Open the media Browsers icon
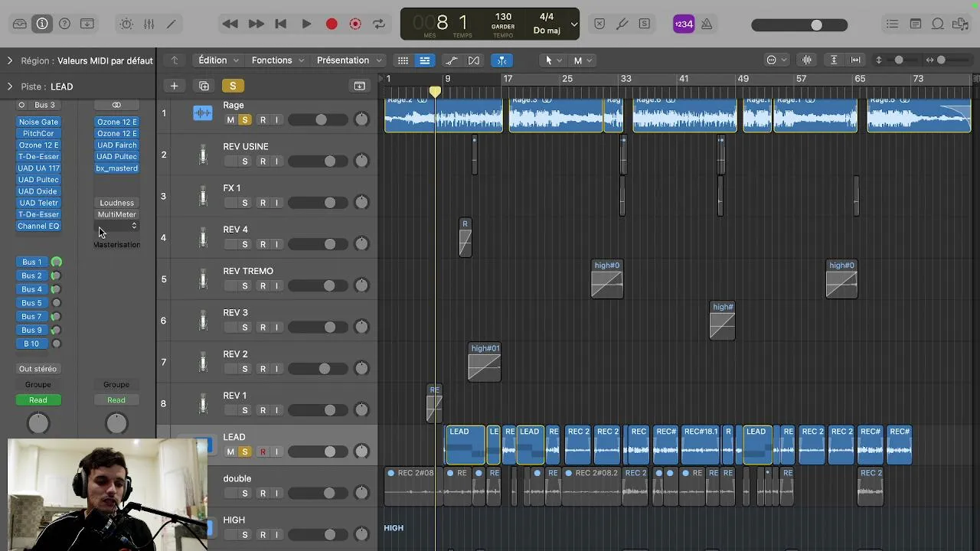This screenshot has height=551, width=980. [960, 24]
